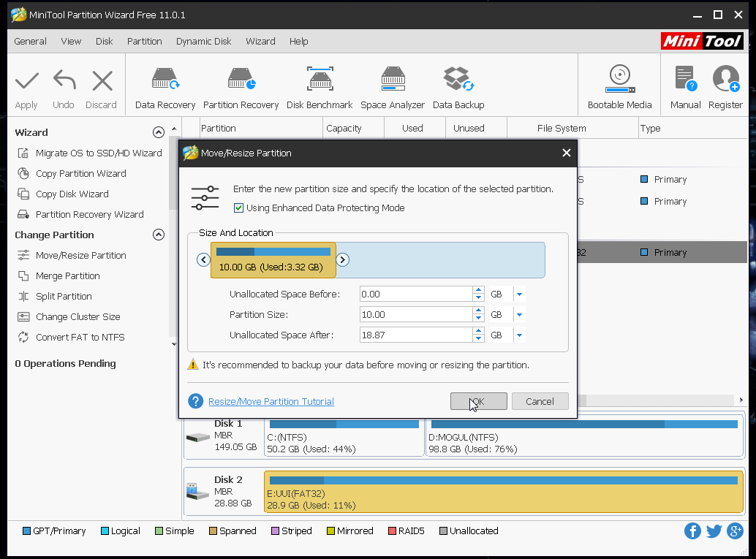The width and height of the screenshot is (756, 559).
Task: Open the Disk menu
Action: pos(104,42)
